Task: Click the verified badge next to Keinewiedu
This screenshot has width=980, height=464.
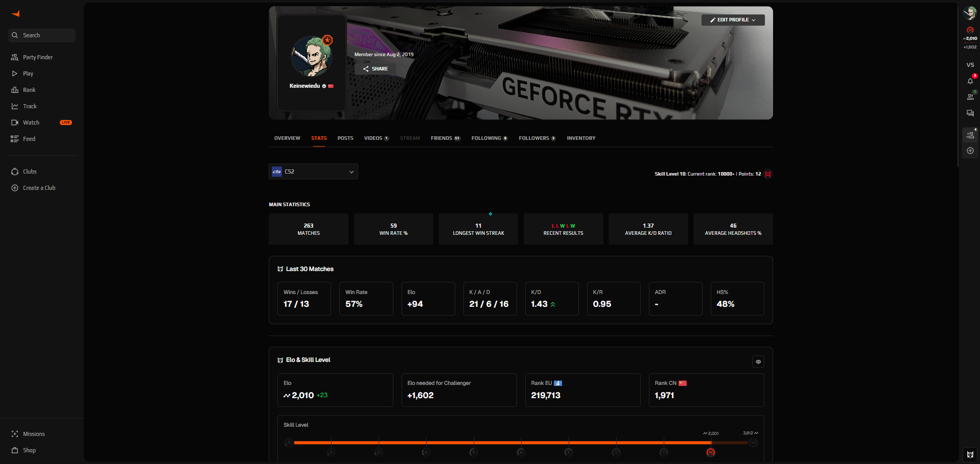Action: [324, 86]
